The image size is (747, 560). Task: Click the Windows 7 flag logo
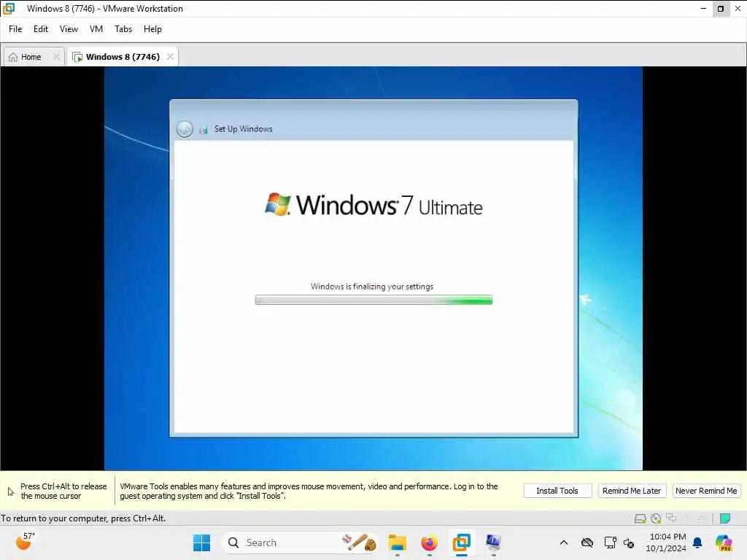(x=277, y=205)
